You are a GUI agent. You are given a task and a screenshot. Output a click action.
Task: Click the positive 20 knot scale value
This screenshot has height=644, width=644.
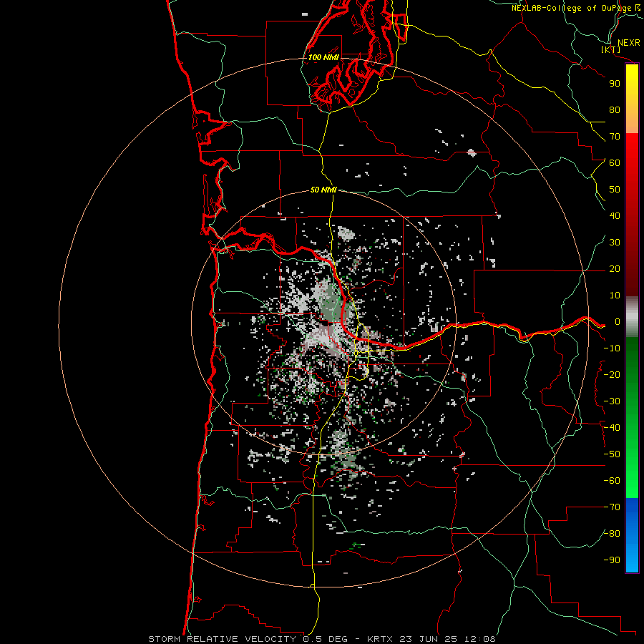(615, 269)
